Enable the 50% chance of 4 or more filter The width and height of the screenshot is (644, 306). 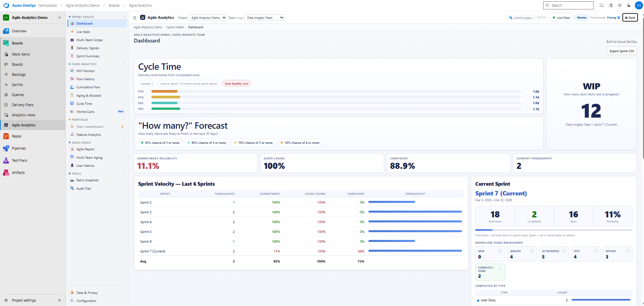(x=300, y=143)
